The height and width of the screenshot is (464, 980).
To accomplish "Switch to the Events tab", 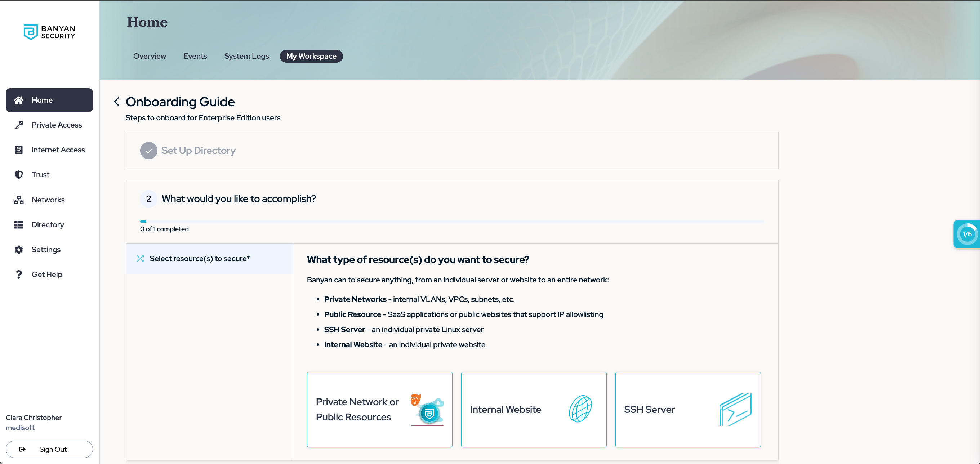I will 195,56.
